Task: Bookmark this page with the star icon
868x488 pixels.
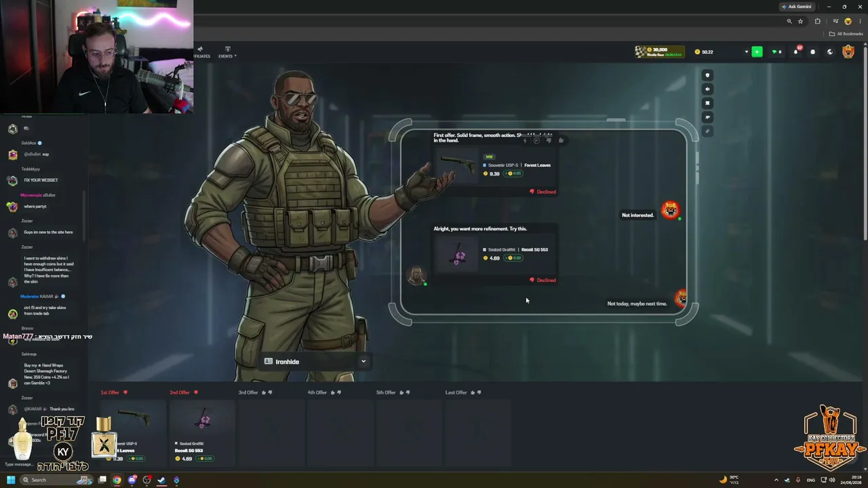Action: point(800,21)
